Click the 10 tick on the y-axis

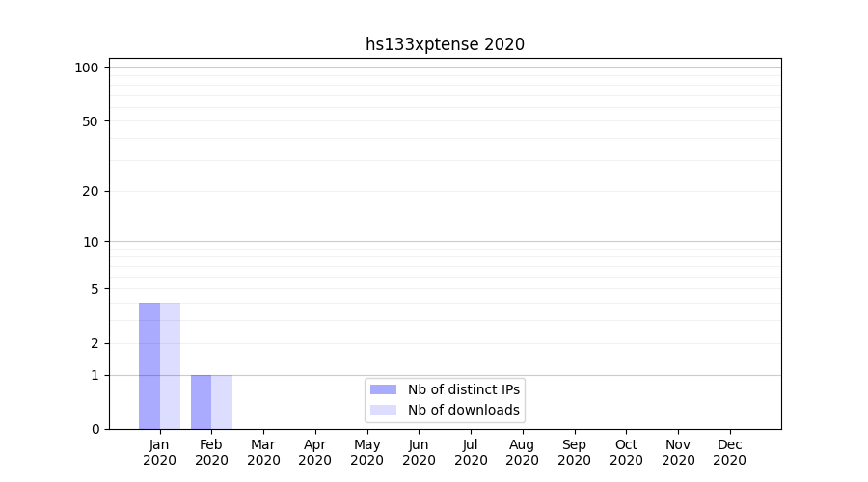click(91, 242)
